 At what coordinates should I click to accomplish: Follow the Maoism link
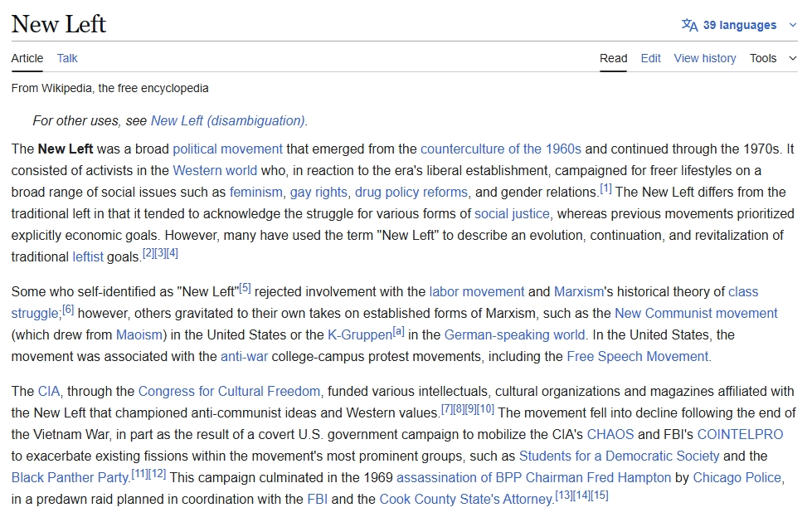(139, 335)
